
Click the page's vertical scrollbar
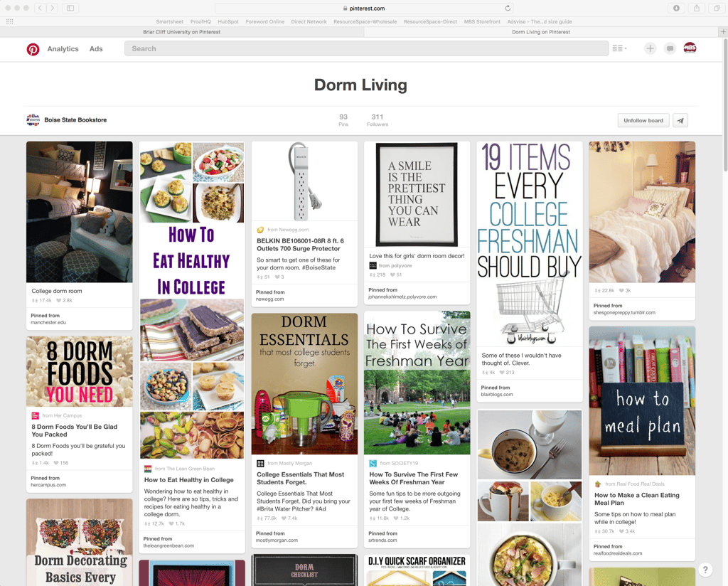click(x=725, y=311)
